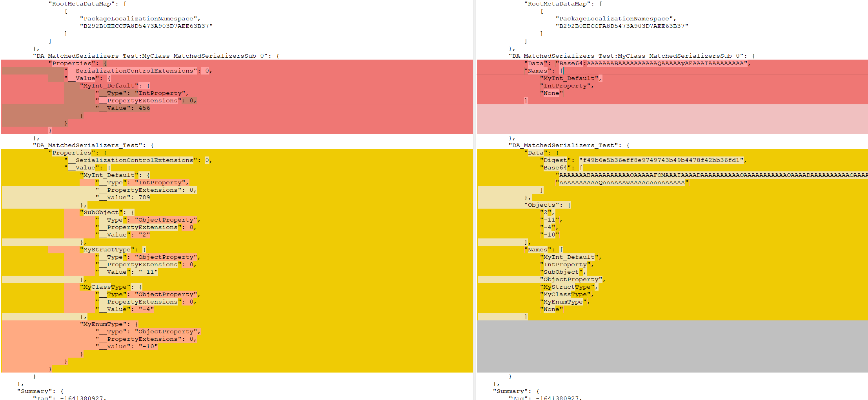This screenshot has width=868, height=400.
Task: Click the "Objects" key in right pane
Action: pos(541,205)
